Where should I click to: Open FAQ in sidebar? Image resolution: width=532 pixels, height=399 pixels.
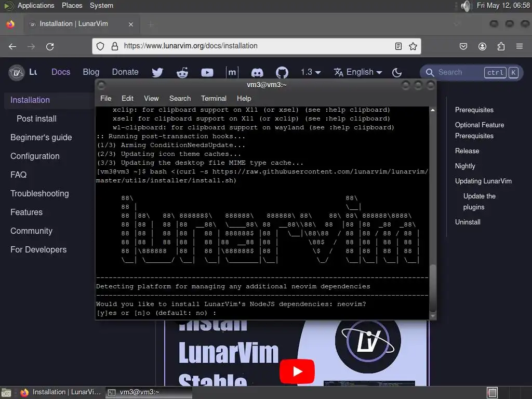[18, 175]
